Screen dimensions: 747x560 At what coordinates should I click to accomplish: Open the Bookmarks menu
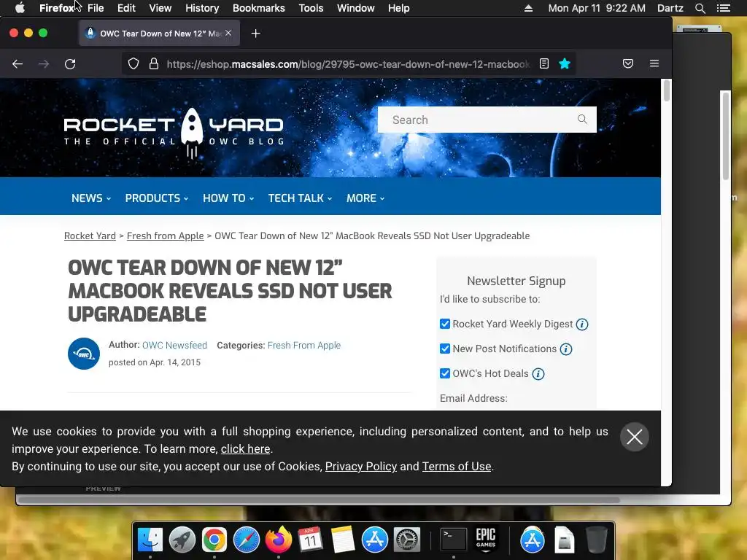point(259,8)
